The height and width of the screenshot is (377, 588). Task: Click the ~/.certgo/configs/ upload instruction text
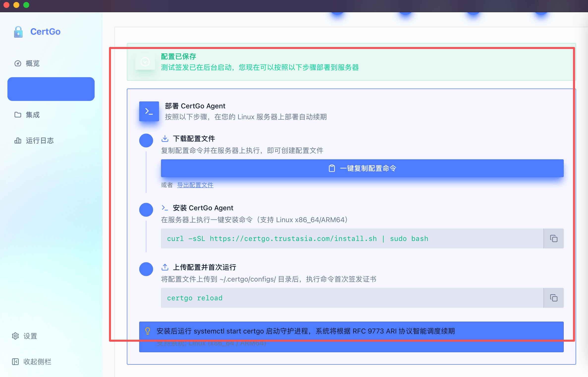pos(269,279)
